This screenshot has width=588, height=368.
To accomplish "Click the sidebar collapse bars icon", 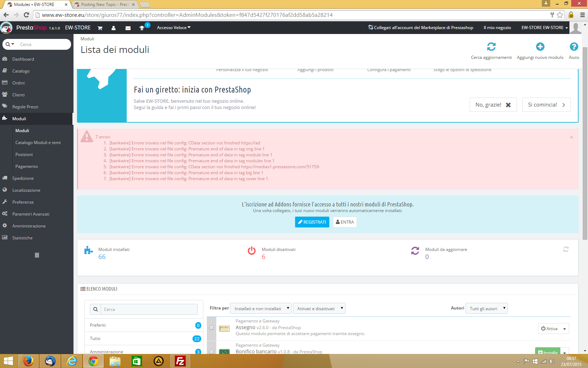I will pos(37,255).
